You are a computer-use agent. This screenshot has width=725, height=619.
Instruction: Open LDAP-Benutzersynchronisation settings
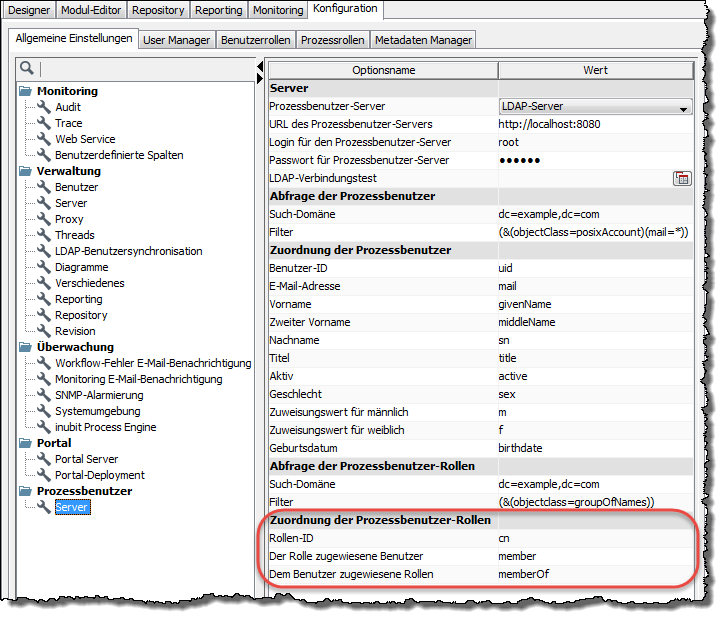click(128, 251)
